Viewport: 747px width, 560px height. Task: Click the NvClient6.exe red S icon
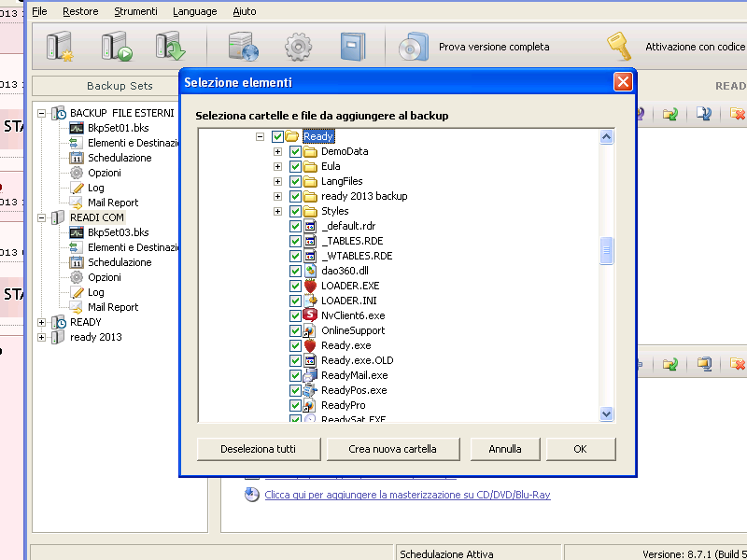tap(310, 315)
